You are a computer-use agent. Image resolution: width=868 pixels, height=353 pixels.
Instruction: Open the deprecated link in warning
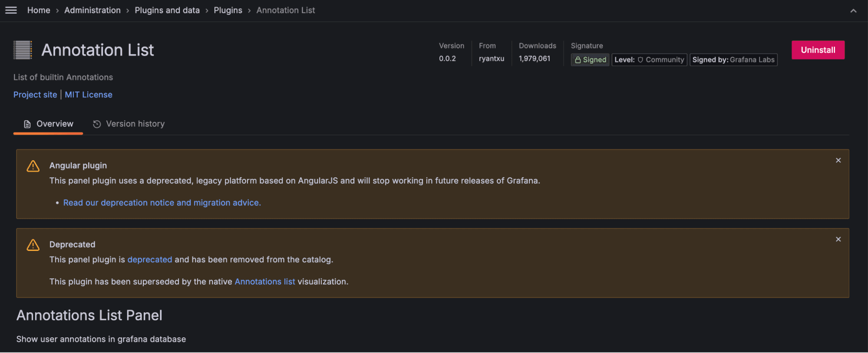tap(150, 260)
